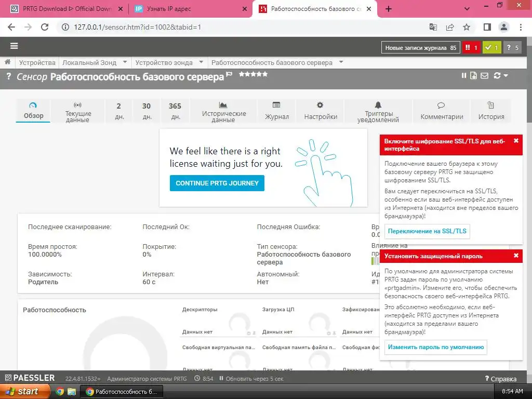Click the red alarms counter showing 1
This screenshot has height=399, width=532.
point(471,47)
